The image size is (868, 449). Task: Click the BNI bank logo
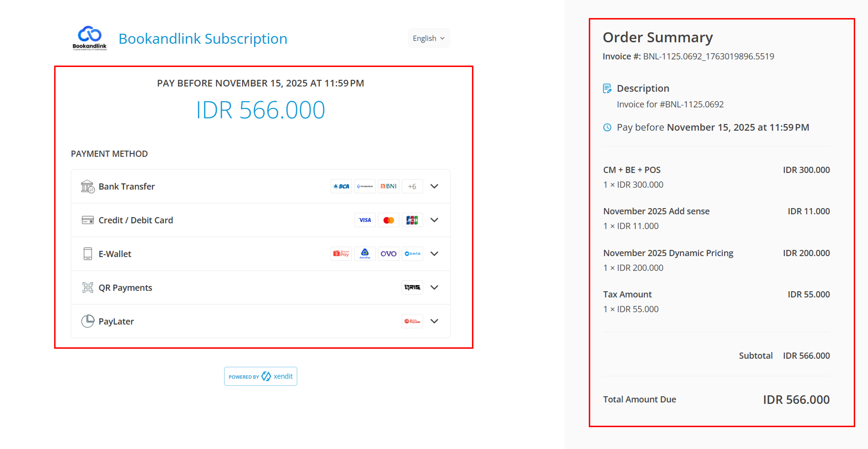tap(388, 186)
